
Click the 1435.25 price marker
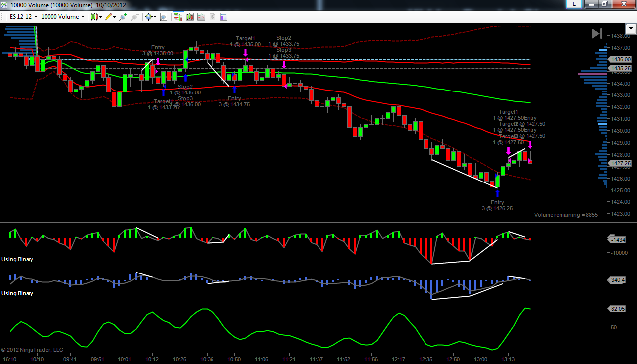pos(620,68)
